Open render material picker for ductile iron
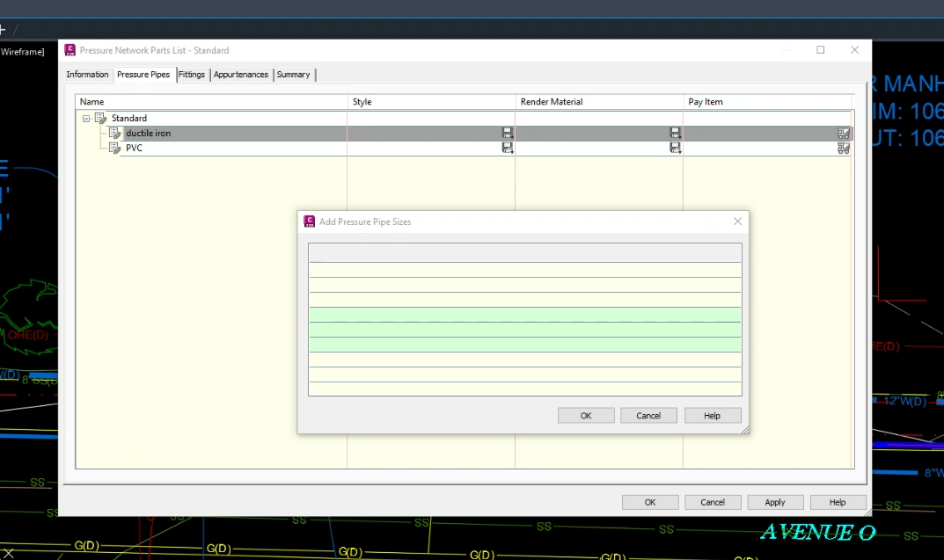 pos(676,133)
